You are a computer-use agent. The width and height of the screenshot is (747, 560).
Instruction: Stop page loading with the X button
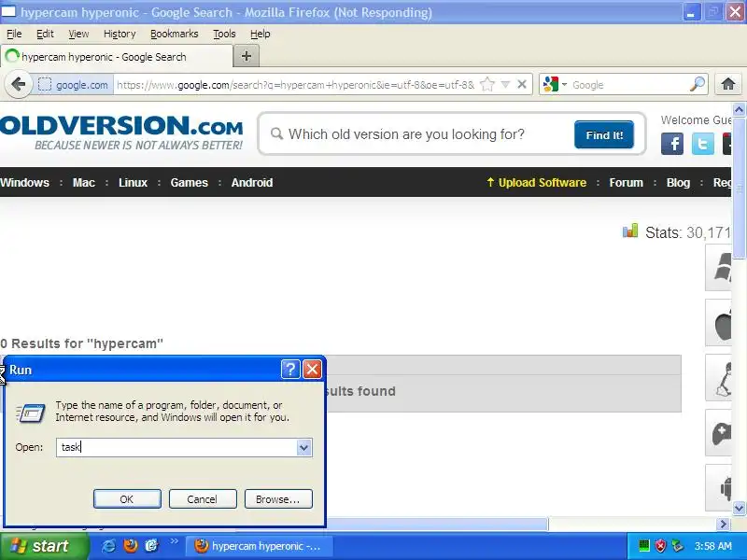pos(522,85)
